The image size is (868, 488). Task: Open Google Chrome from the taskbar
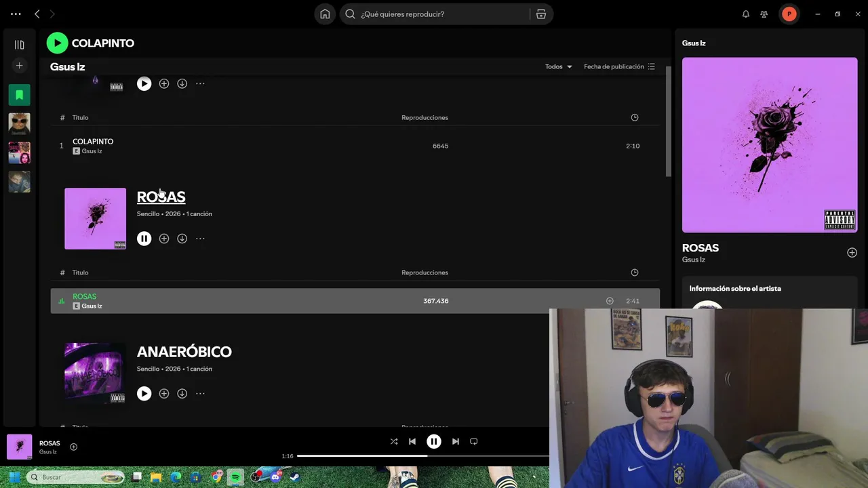(216, 477)
